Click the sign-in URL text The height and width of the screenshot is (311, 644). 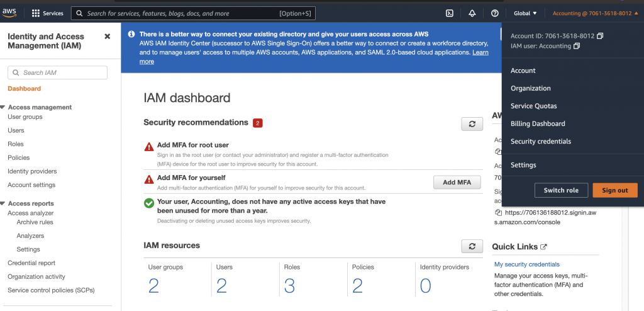(545, 217)
